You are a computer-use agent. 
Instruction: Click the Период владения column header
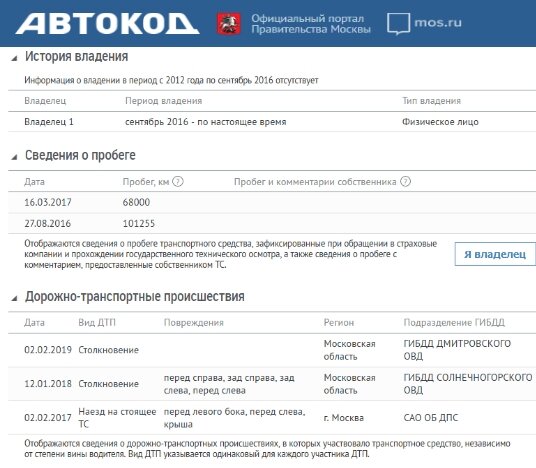tap(163, 101)
